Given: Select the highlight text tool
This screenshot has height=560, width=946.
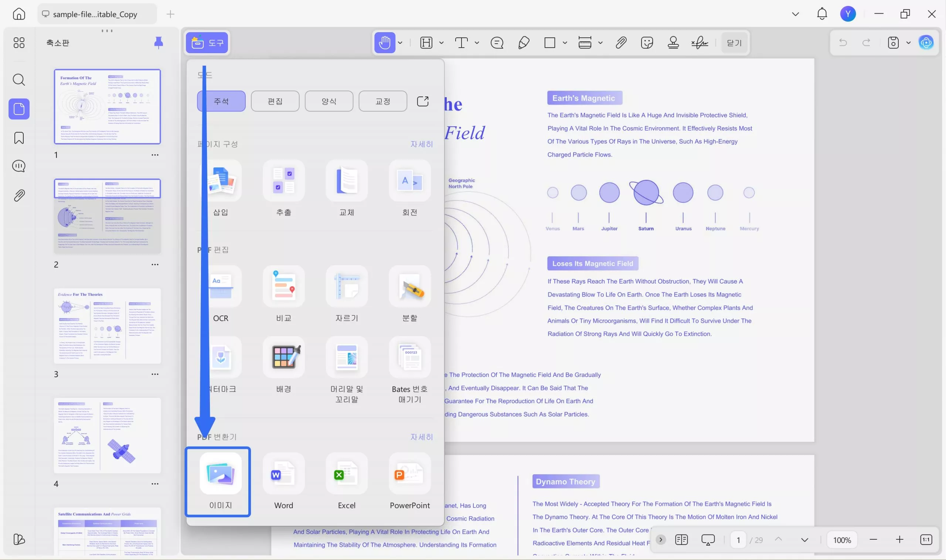Looking at the screenshot, I should (x=426, y=42).
